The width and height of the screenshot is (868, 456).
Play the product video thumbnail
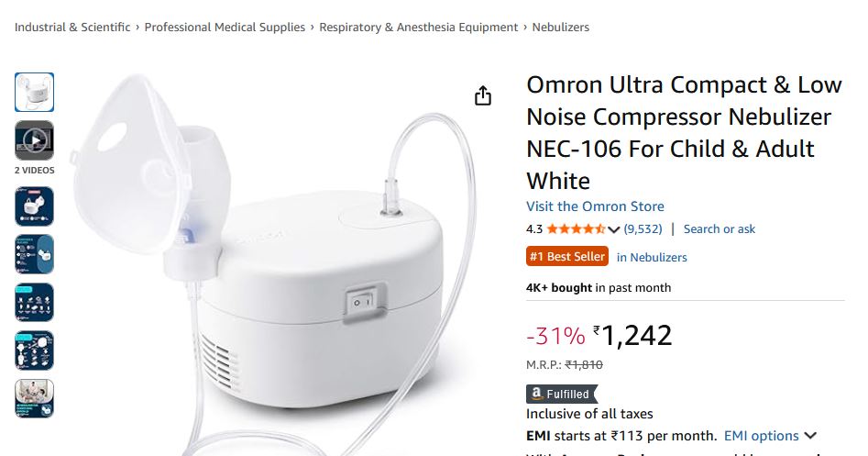point(34,140)
